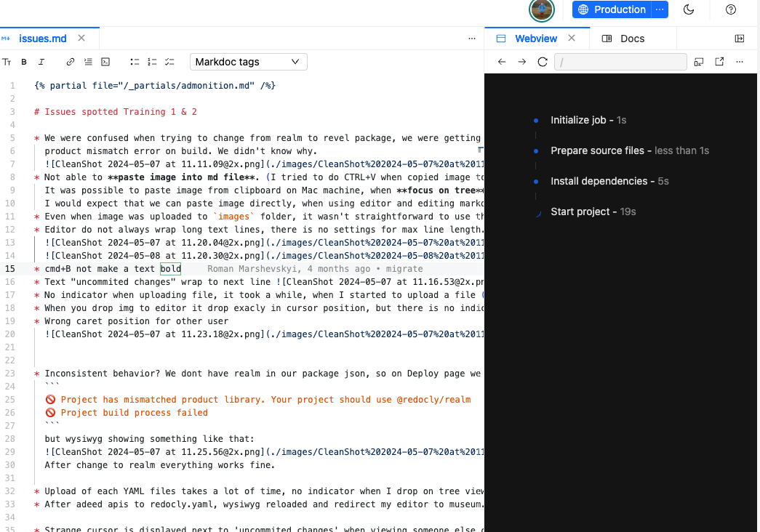Toggle dark mode with moon icon

pos(689,9)
